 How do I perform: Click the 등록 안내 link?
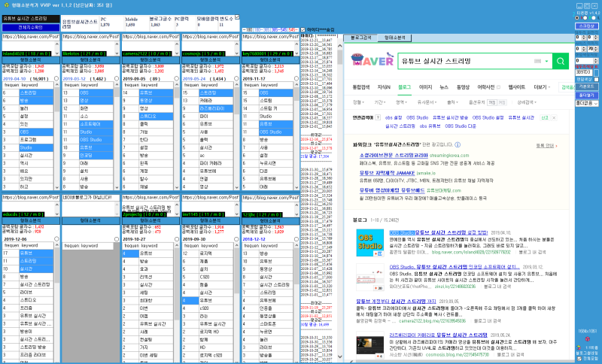click(545, 146)
